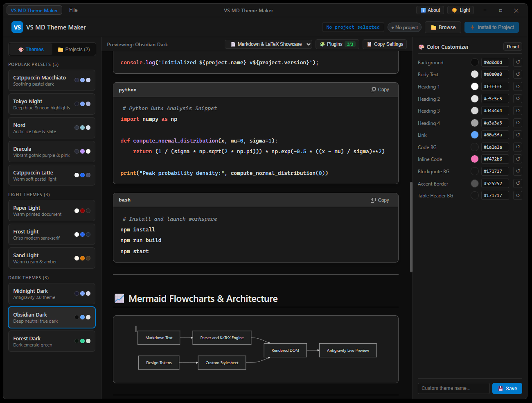Select the Forest Dark theme

52,341
